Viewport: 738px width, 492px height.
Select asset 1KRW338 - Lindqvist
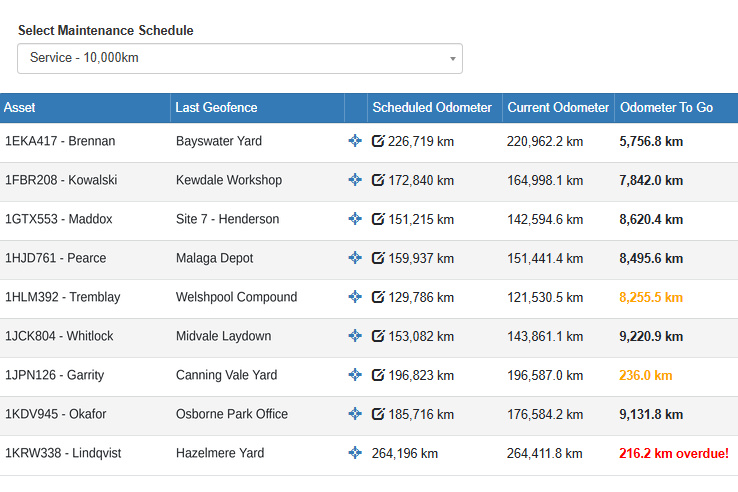63,453
